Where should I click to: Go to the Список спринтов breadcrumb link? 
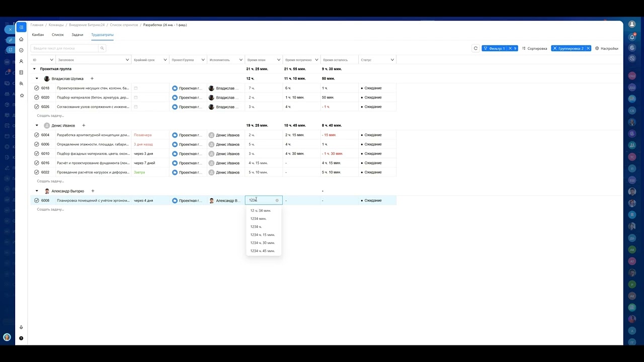point(124,25)
